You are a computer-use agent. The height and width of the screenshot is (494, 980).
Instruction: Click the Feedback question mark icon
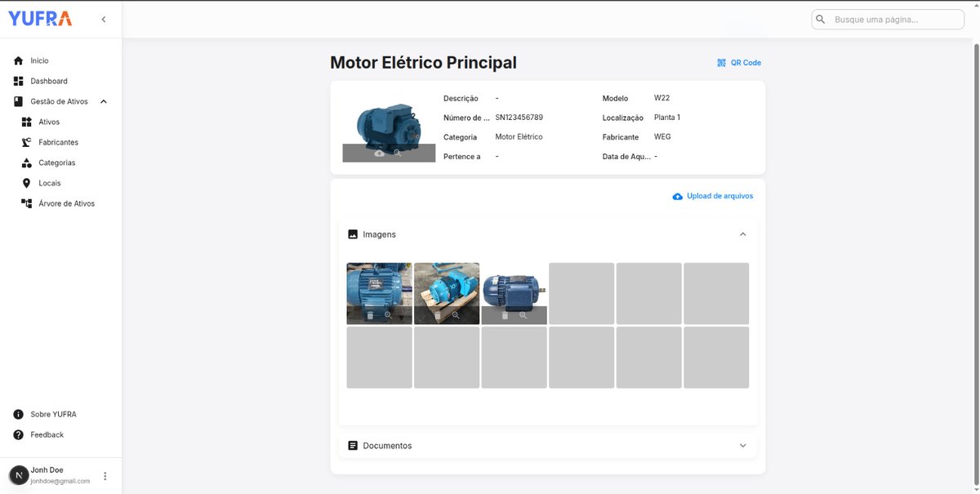pyautogui.click(x=18, y=434)
